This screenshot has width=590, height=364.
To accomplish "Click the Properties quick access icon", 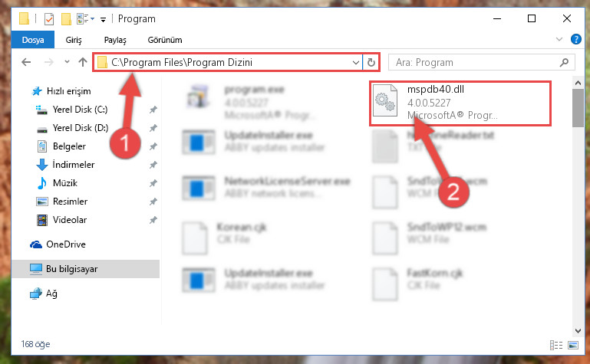I will point(49,19).
